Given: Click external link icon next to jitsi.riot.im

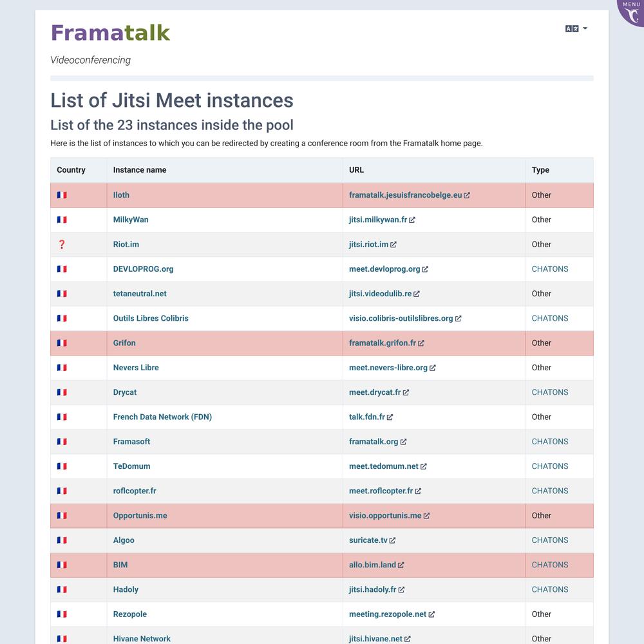Looking at the screenshot, I should (393, 245).
